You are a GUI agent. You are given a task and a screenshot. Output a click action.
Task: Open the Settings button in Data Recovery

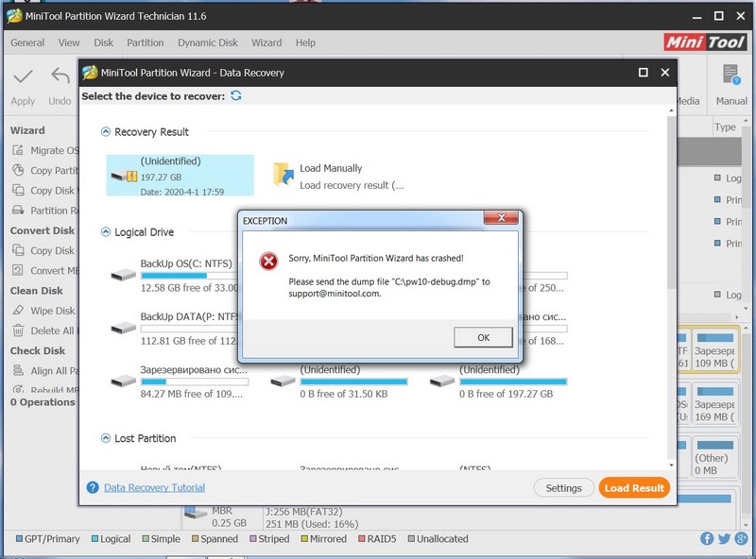(563, 488)
